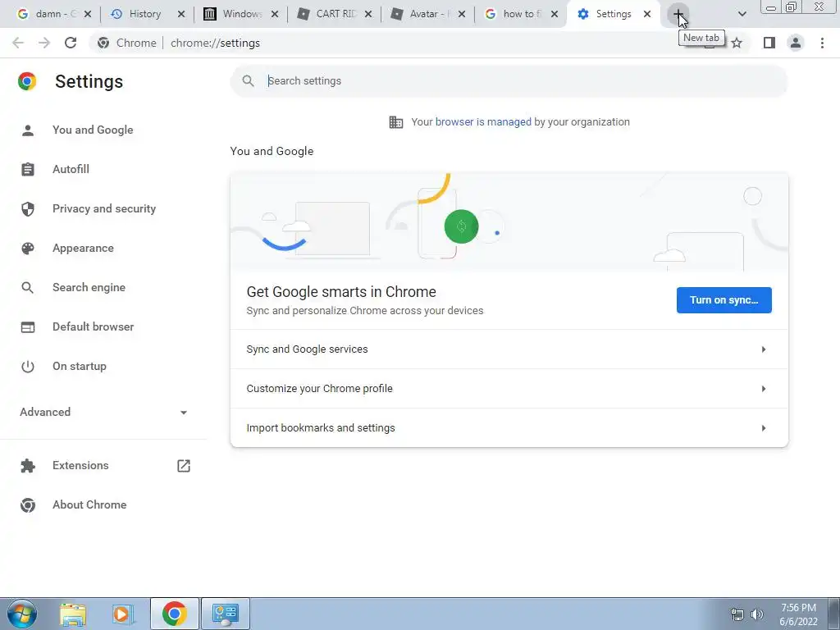Image resolution: width=840 pixels, height=630 pixels.
Task: Open the Windows Start menu
Action: [x=21, y=614]
